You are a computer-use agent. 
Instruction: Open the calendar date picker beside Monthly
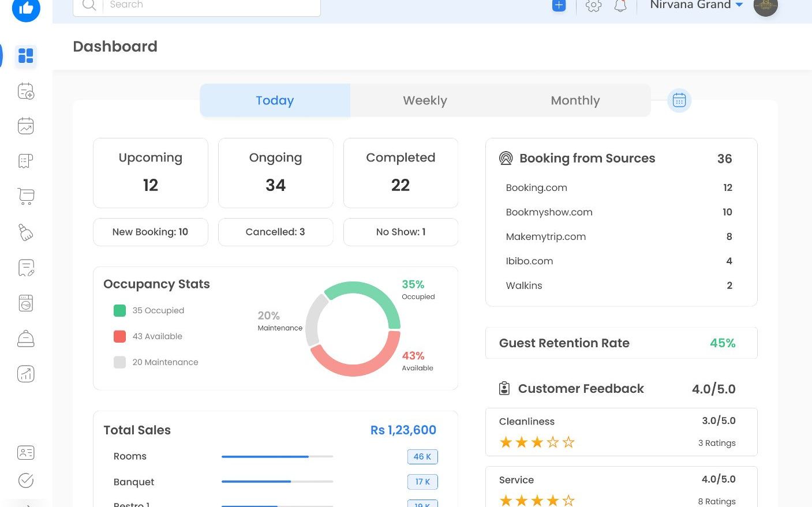[x=679, y=100]
